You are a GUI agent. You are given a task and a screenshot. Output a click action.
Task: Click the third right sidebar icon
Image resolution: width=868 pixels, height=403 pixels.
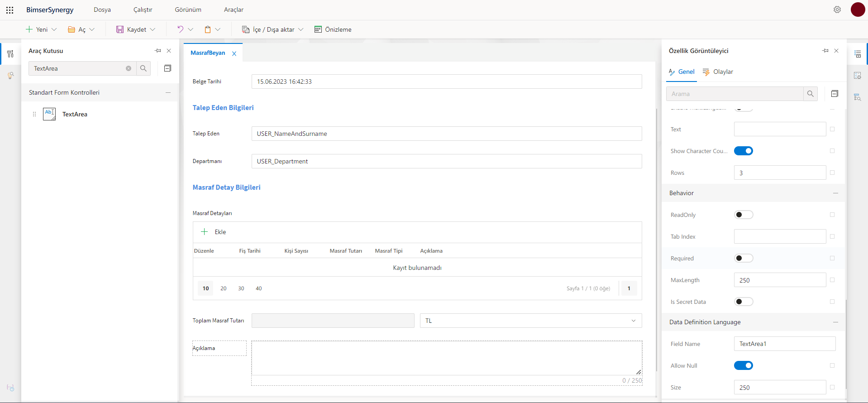coord(858,97)
